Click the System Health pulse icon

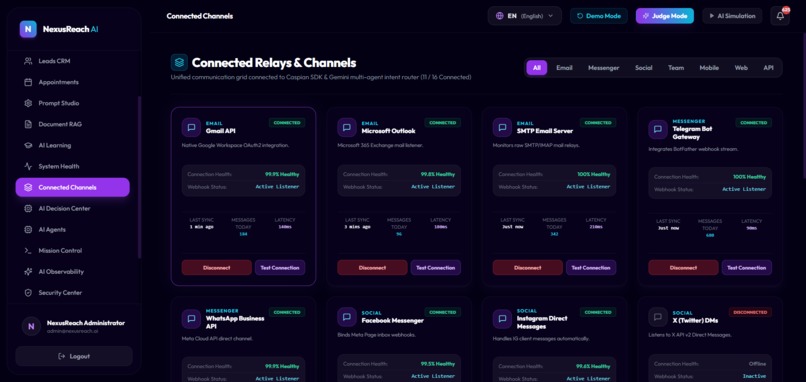coord(28,167)
